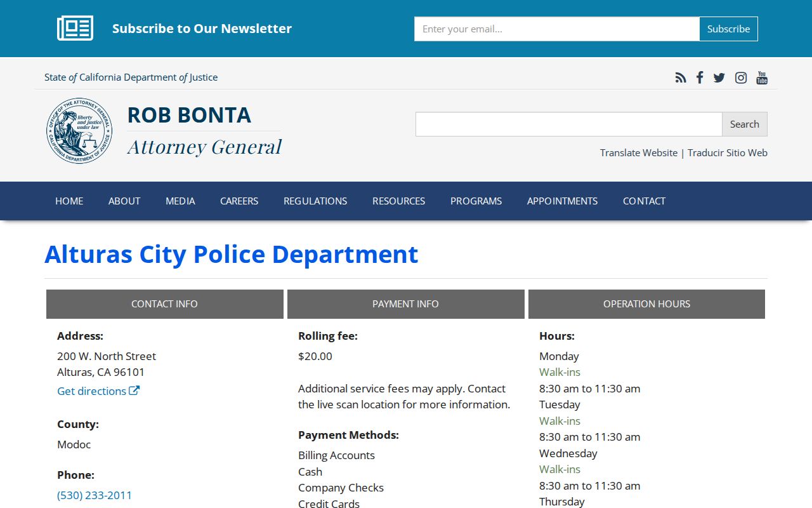Click the Translate Website link
Image resolution: width=812 pixels, height=508 pixels.
point(639,153)
